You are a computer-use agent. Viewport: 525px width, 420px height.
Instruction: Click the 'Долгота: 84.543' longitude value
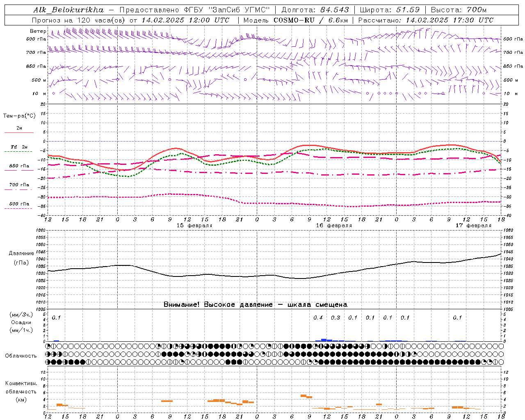click(x=315, y=9)
